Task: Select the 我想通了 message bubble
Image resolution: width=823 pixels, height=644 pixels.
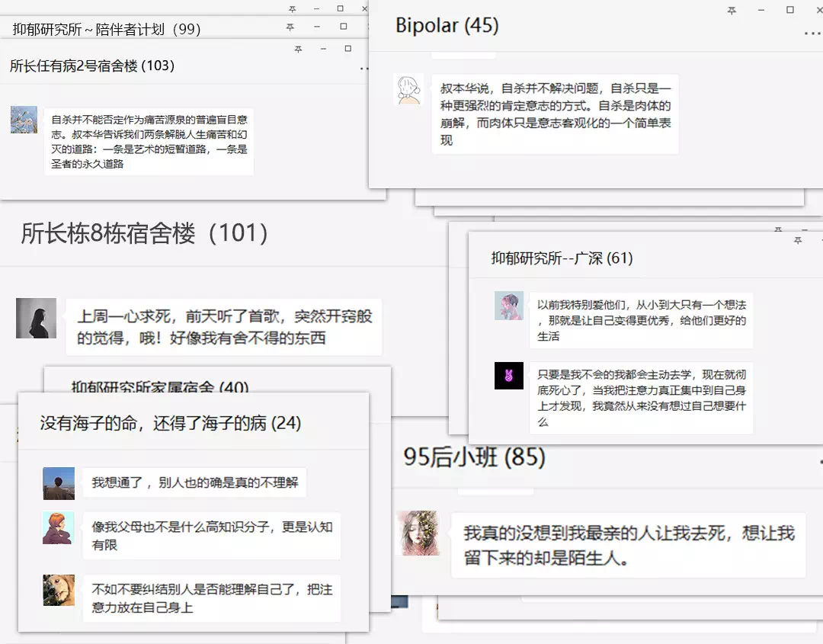Action: pos(195,482)
